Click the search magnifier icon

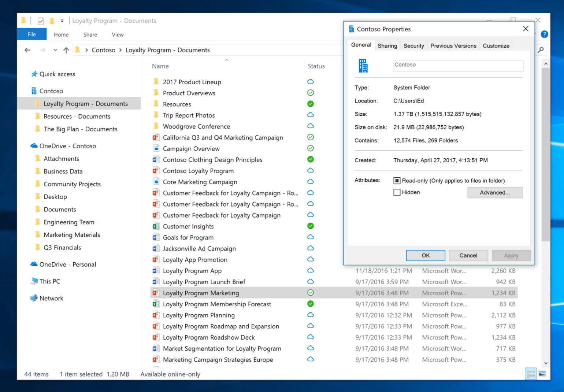tap(541, 50)
